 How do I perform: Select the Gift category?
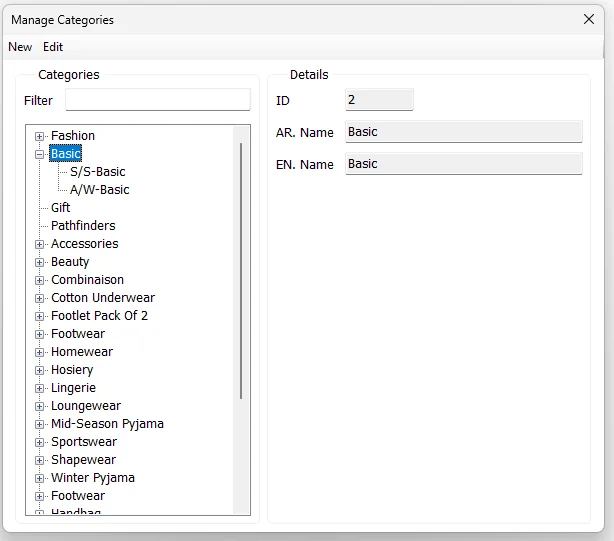[60, 207]
